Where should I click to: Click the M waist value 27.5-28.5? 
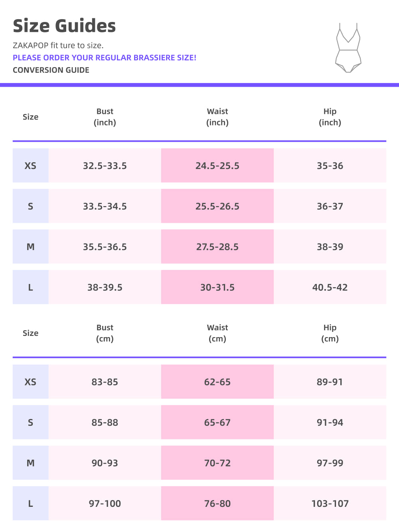coord(217,247)
